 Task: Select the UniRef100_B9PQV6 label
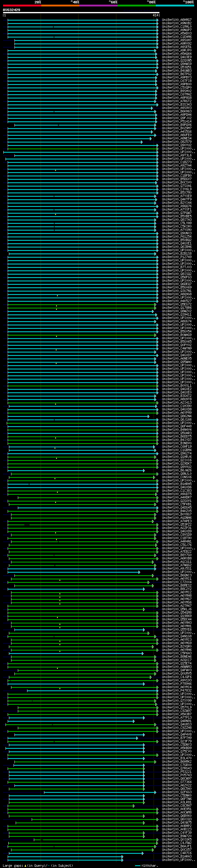pyautogui.click(x=177, y=125)
